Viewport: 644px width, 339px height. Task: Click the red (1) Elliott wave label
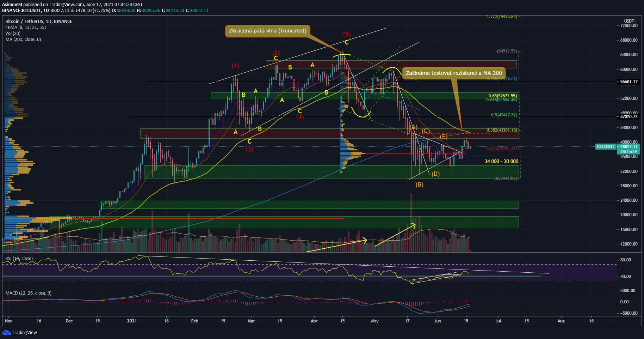pos(235,66)
